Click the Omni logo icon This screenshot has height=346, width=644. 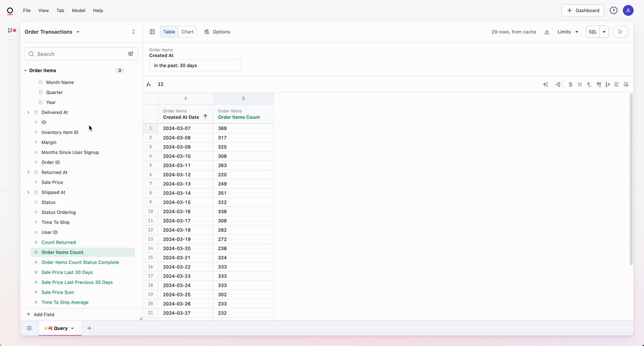pos(10,10)
